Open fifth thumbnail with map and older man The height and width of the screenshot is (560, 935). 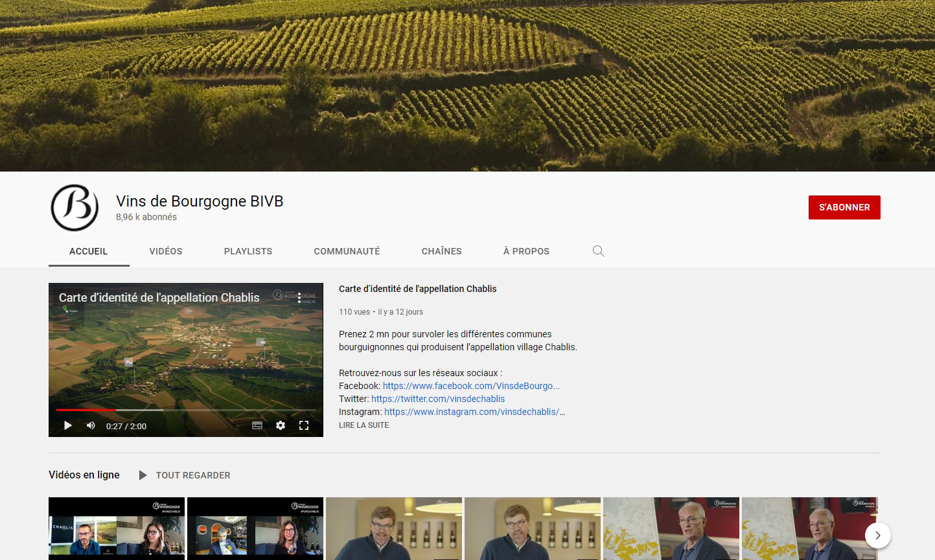click(x=671, y=528)
